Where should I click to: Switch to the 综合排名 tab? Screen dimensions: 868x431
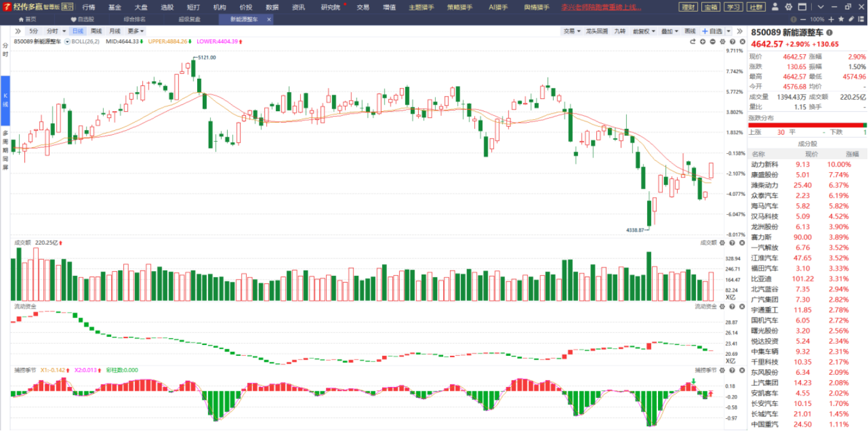(134, 20)
